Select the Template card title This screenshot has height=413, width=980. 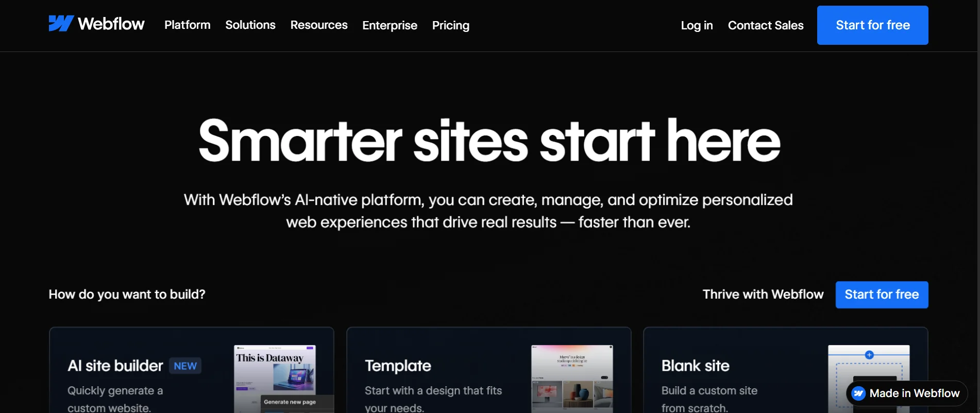[398, 366]
